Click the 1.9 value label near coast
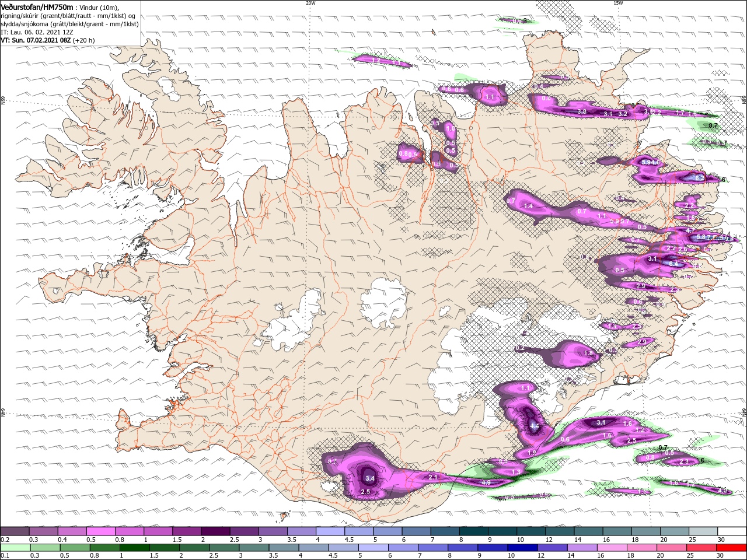Viewport: 747px width, 560px height. coord(532,453)
